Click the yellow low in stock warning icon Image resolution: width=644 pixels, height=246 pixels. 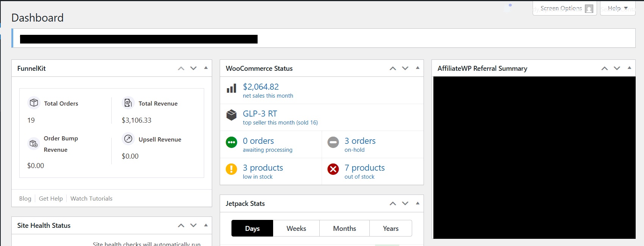(x=231, y=169)
